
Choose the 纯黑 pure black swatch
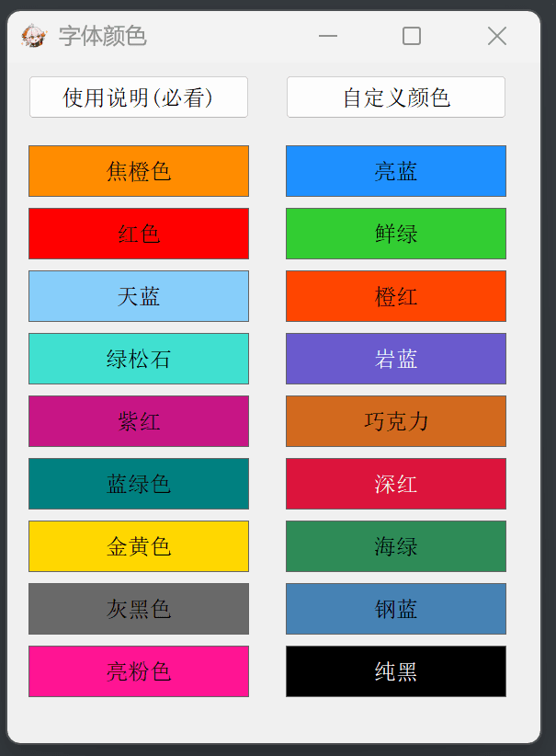pyautogui.click(x=396, y=671)
